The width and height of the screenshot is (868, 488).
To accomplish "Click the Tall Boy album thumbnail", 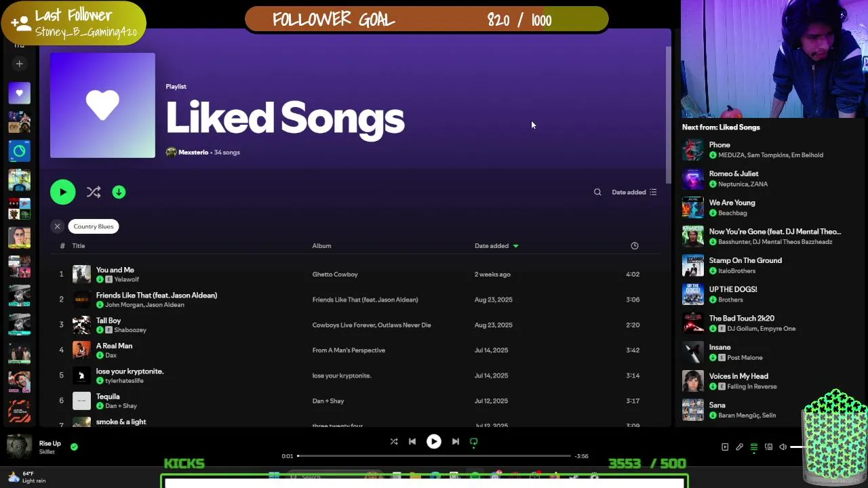I will (x=81, y=325).
